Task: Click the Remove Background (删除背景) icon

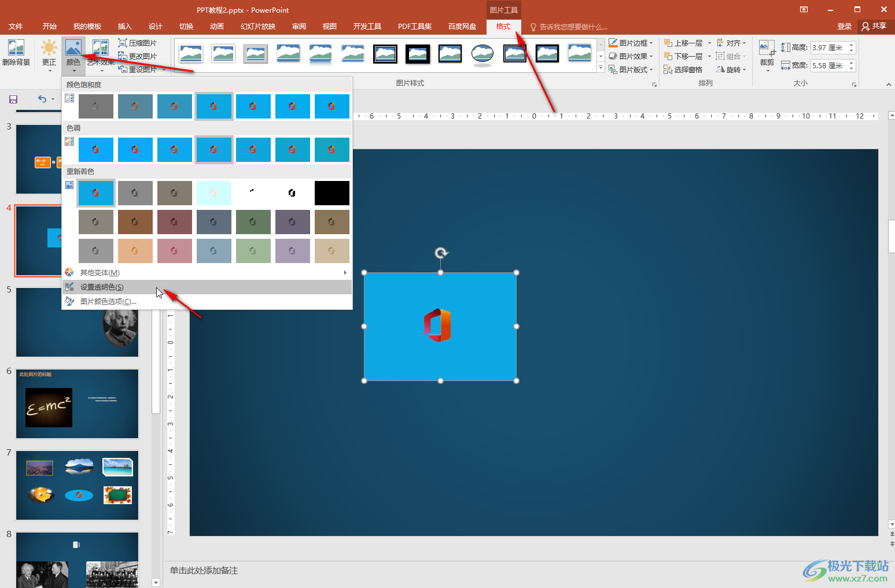Action: [16, 47]
